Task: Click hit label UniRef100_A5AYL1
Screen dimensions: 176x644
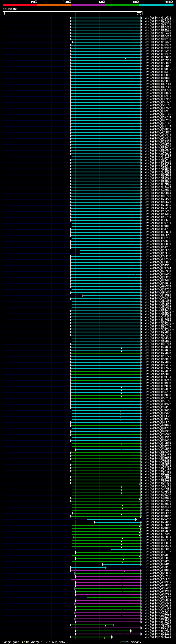Action: coord(158,398)
